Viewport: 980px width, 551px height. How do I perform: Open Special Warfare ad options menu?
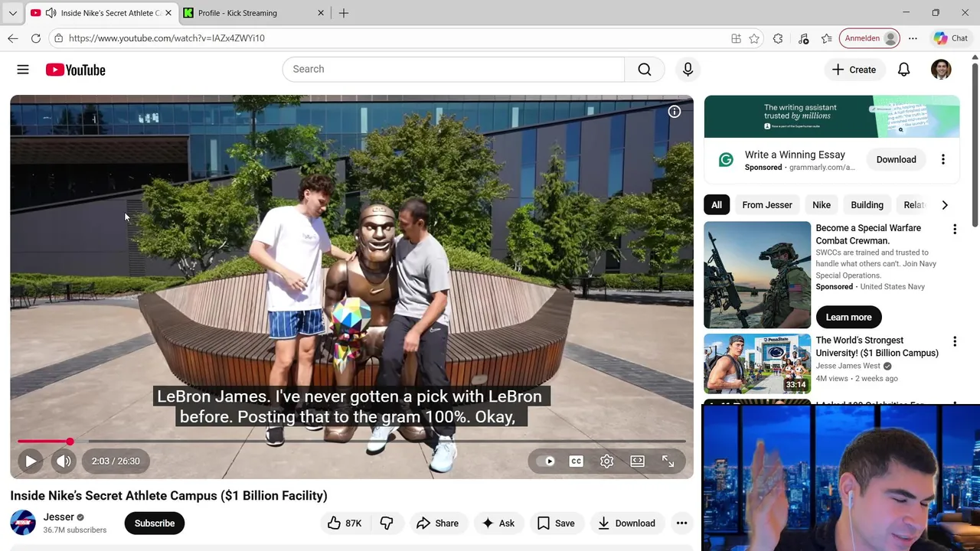tap(955, 230)
